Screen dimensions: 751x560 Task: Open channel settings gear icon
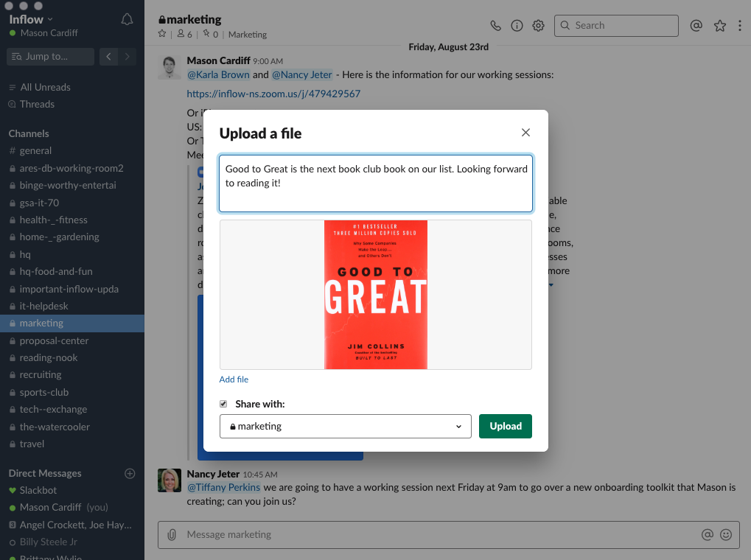538,25
